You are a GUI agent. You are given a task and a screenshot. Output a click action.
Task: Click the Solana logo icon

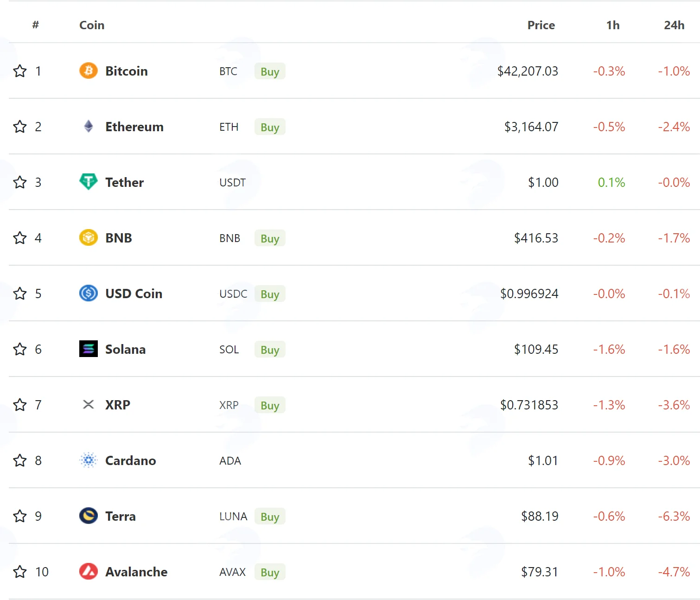89,349
